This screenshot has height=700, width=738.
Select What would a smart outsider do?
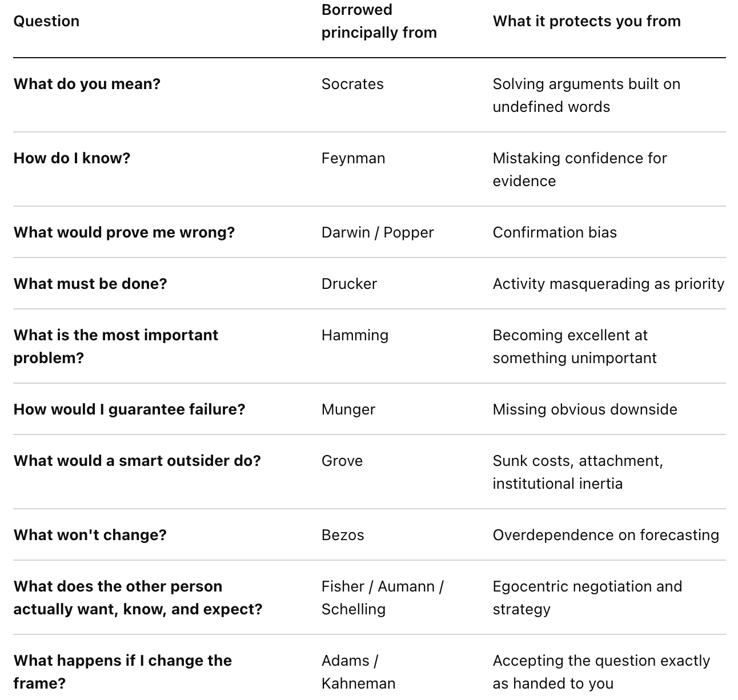[x=137, y=461]
